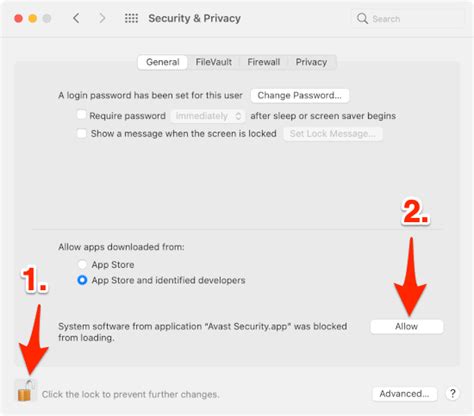Click the magnifying glass search icon
Image resolution: width=474 pixels, height=416 pixels.
tap(362, 18)
